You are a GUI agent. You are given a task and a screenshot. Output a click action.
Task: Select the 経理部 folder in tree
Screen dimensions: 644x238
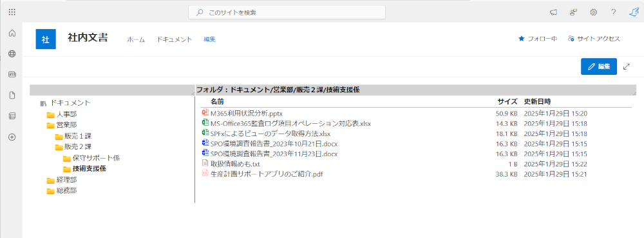pos(66,180)
